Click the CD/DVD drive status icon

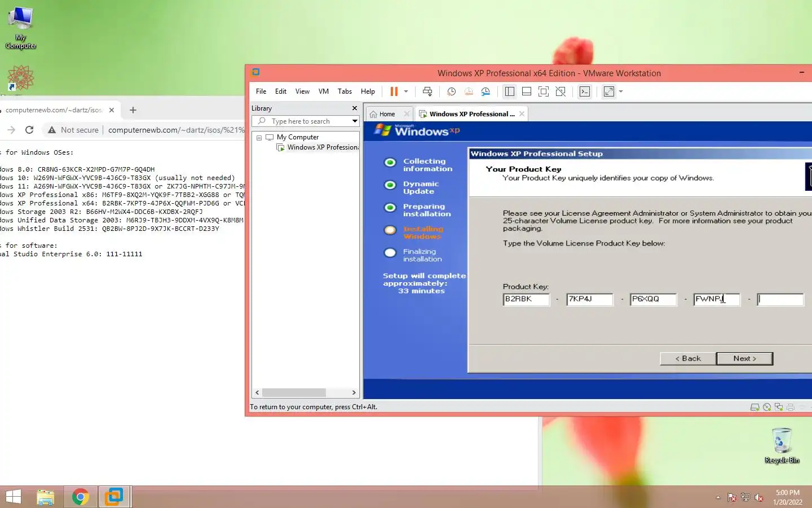click(767, 407)
